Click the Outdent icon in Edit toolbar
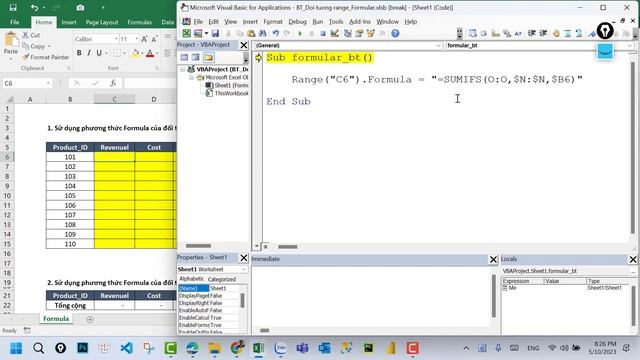The height and width of the screenshot is (360, 640). point(543,33)
